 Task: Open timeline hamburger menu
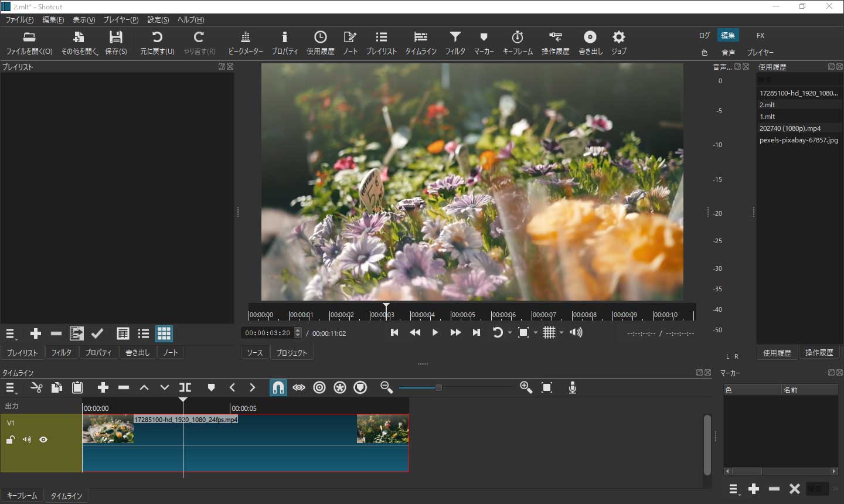[x=11, y=387]
